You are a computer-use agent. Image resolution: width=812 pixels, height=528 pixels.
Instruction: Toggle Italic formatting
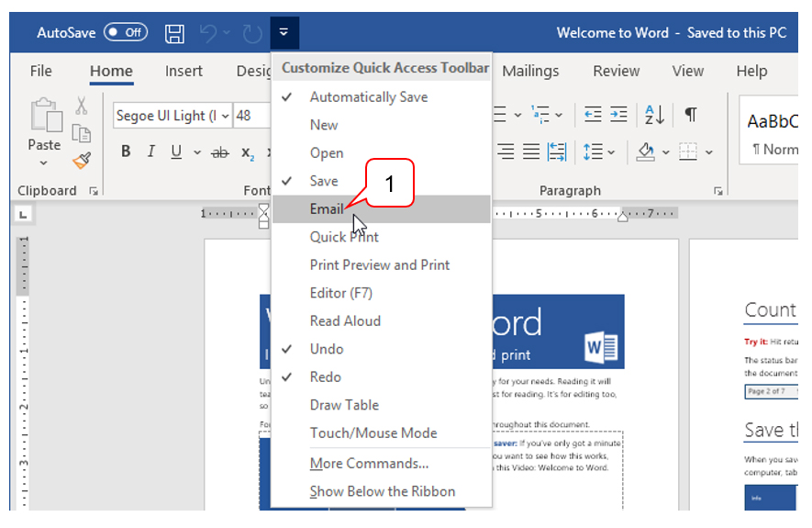click(150, 152)
